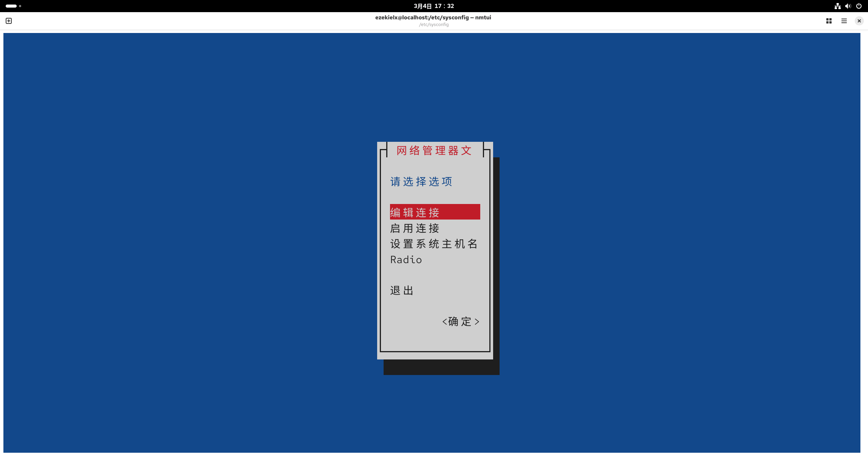Open the volume indicator
Screen dimensions: 868x455
(x=848, y=6)
